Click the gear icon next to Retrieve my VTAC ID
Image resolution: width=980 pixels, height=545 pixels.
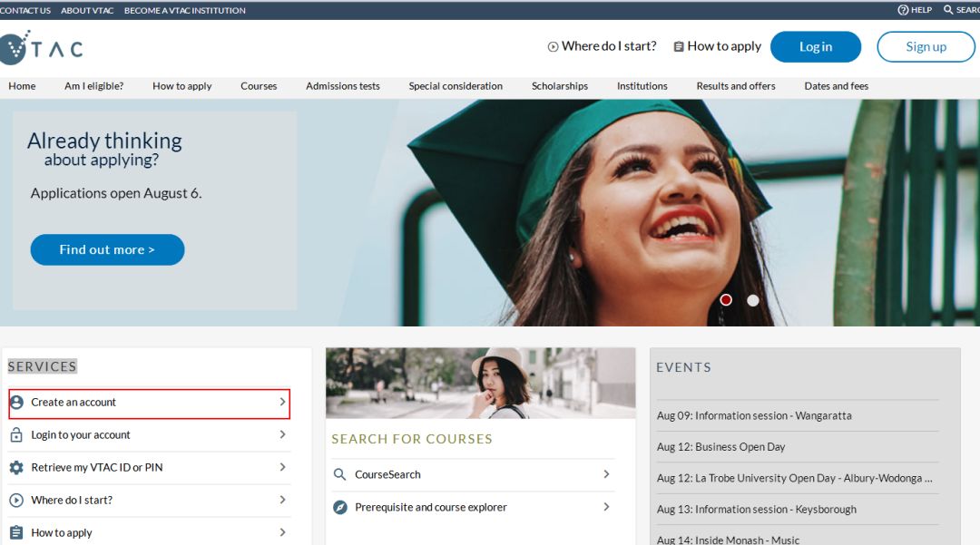pyautogui.click(x=17, y=467)
